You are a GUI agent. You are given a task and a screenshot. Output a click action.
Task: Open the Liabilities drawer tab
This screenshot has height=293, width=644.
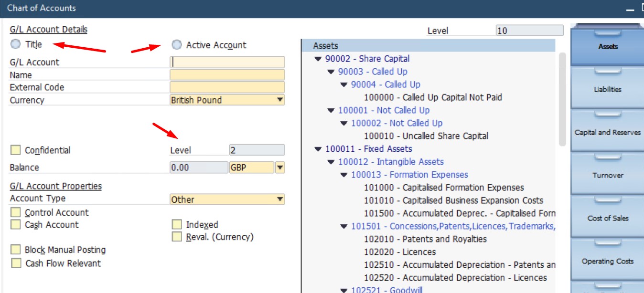608,89
